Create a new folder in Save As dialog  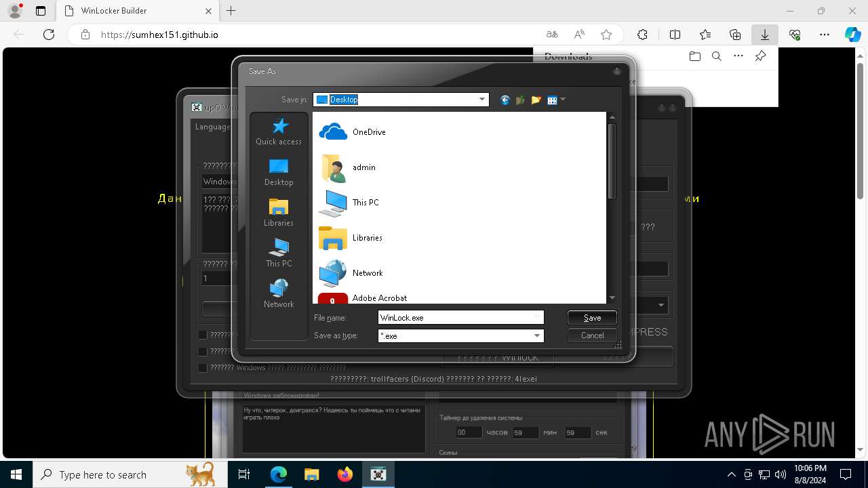coord(536,100)
